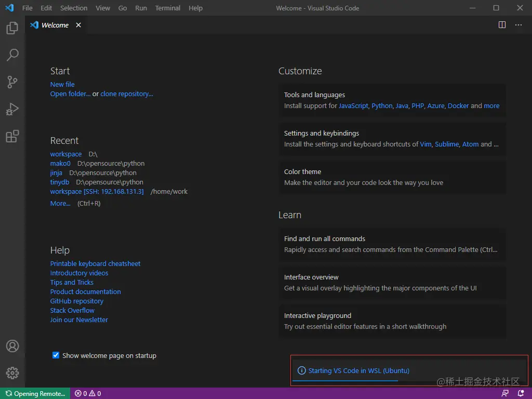Click the errors and warnings status icon
The image size is (532, 399).
tap(87, 393)
